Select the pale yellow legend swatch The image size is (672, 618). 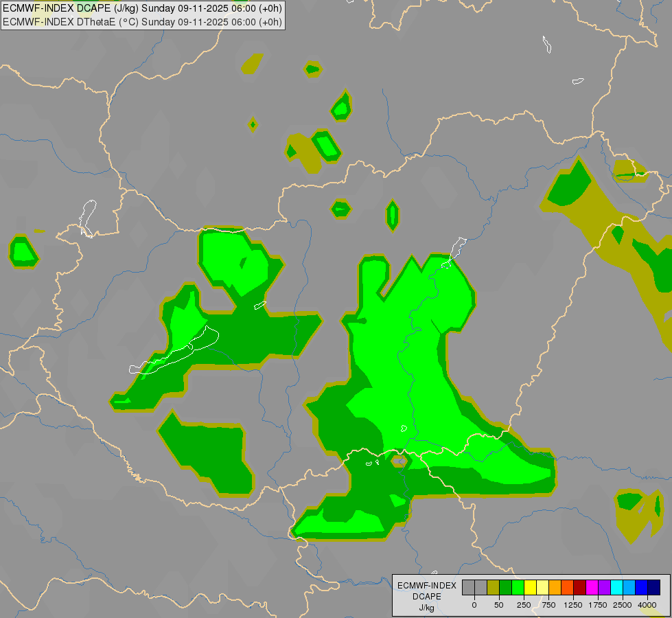542,588
